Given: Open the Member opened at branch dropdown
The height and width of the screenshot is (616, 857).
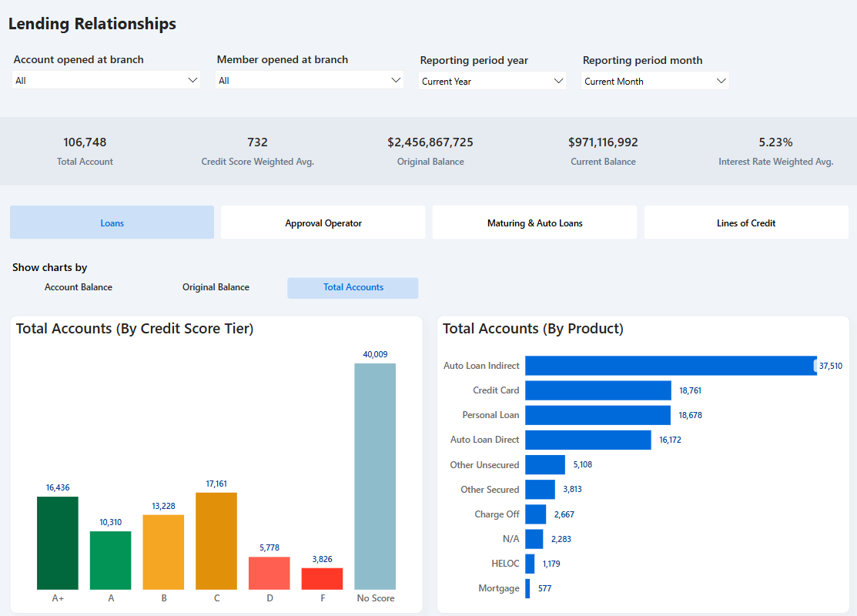Looking at the screenshot, I should click(x=310, y=80).
